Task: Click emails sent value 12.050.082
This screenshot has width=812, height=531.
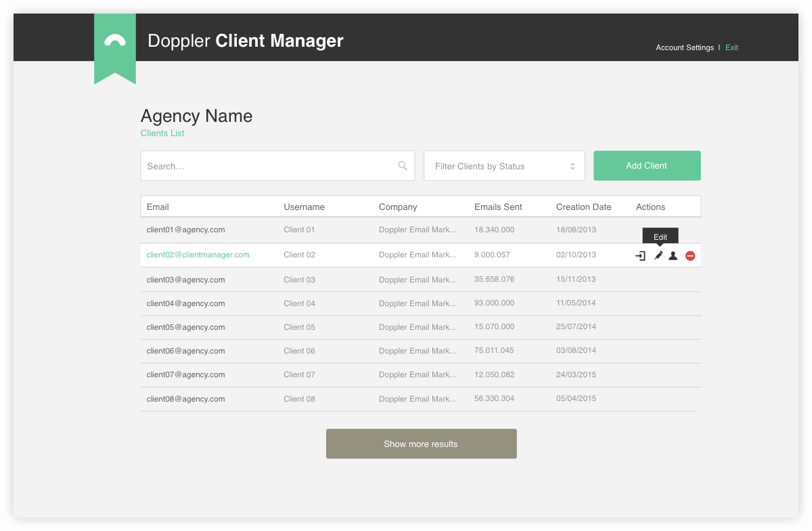Action: 495,375
